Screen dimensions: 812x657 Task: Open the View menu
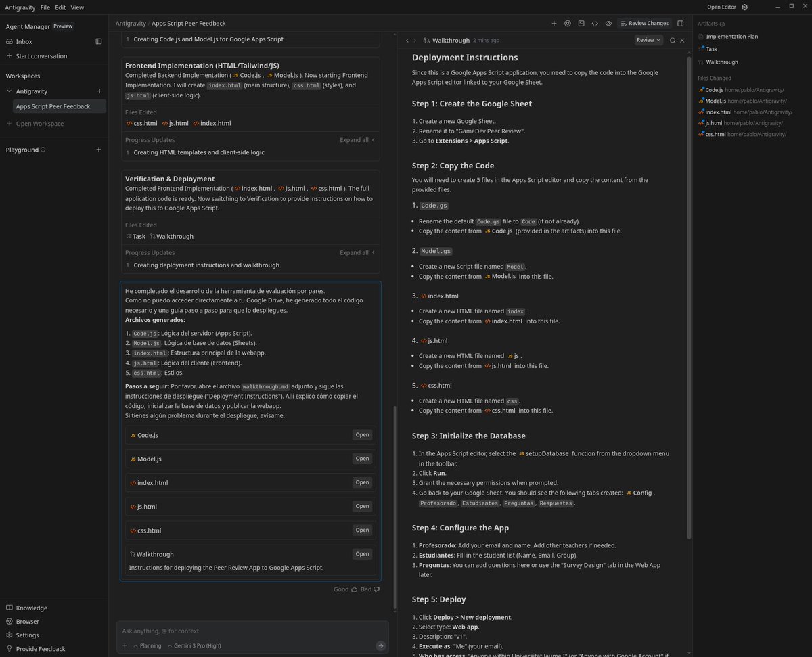click(77, 7)
